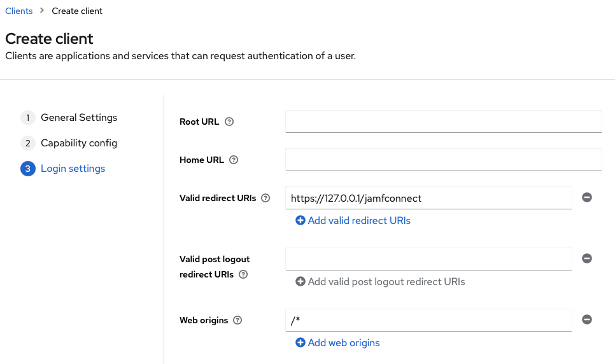Go to General Settings step

[69, 118]
